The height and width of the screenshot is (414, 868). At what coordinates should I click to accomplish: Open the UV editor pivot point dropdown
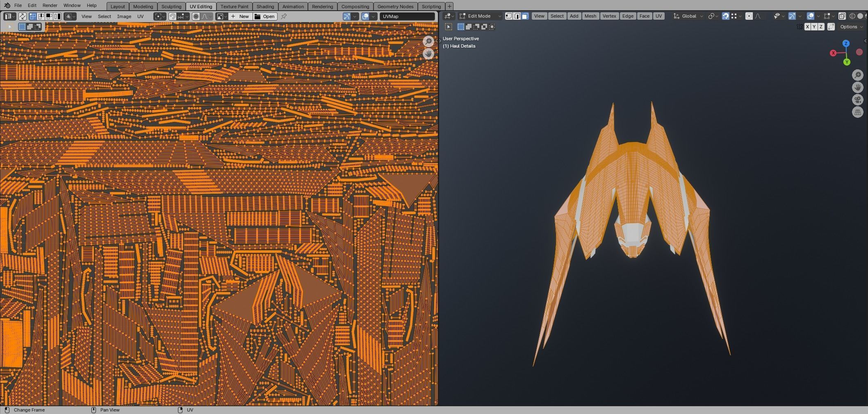(x=159, y=16)
